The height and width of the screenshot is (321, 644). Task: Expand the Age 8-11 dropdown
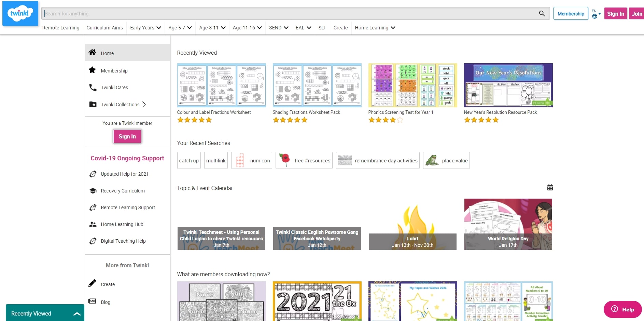pyautogui.click(x=212, y=28)
